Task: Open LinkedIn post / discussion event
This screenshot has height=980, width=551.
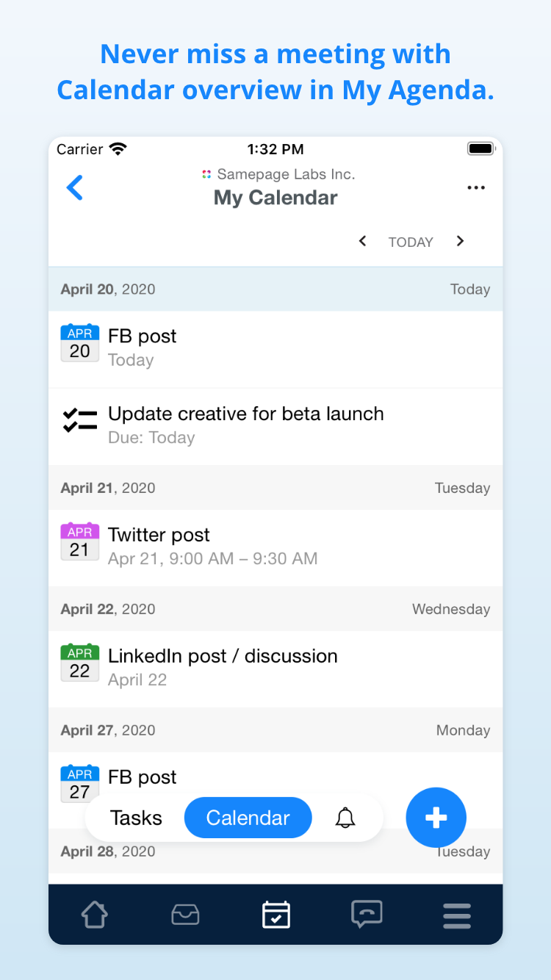Action: click(275, 669)
